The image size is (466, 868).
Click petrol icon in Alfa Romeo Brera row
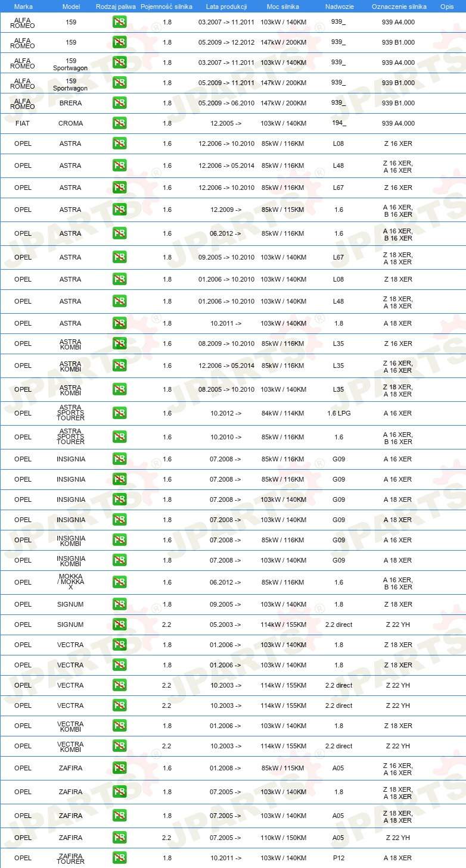point(119,103)
